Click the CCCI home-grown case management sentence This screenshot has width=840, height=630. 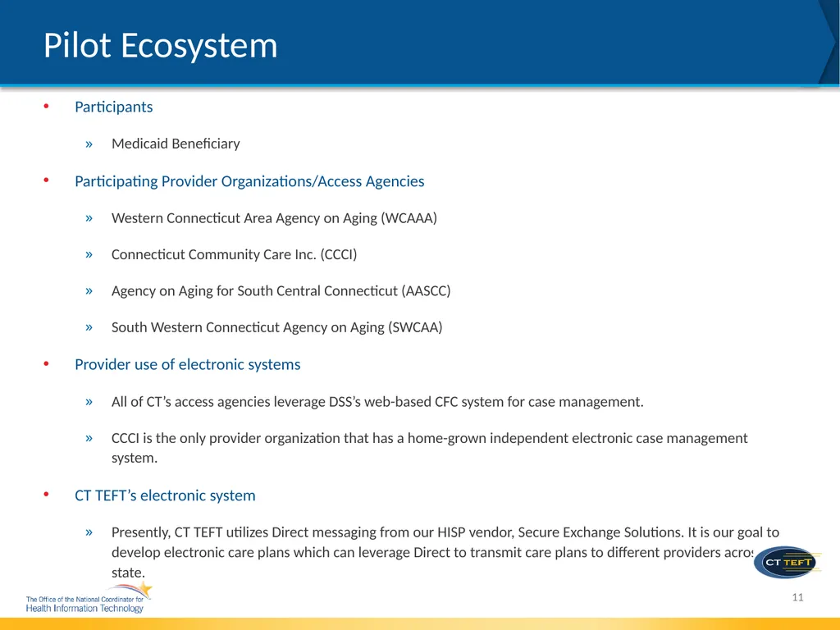[x=430, y=448]
